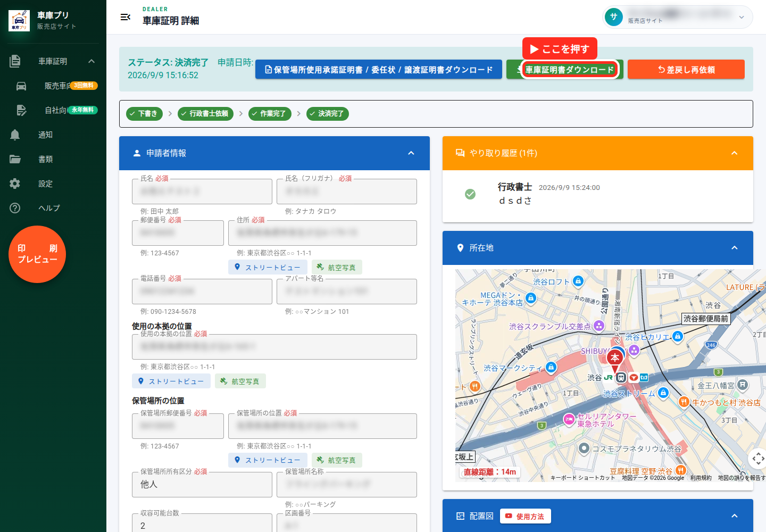Click the 渋谷スクランブル交差点 pin on the map
This screenshot has height=532, width=766.
599,325
